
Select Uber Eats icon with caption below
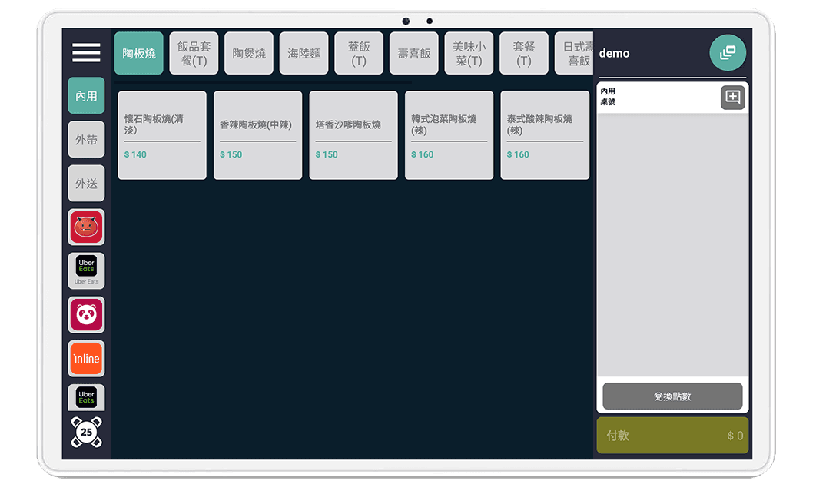pyautogui.click(x=86, y=270)
